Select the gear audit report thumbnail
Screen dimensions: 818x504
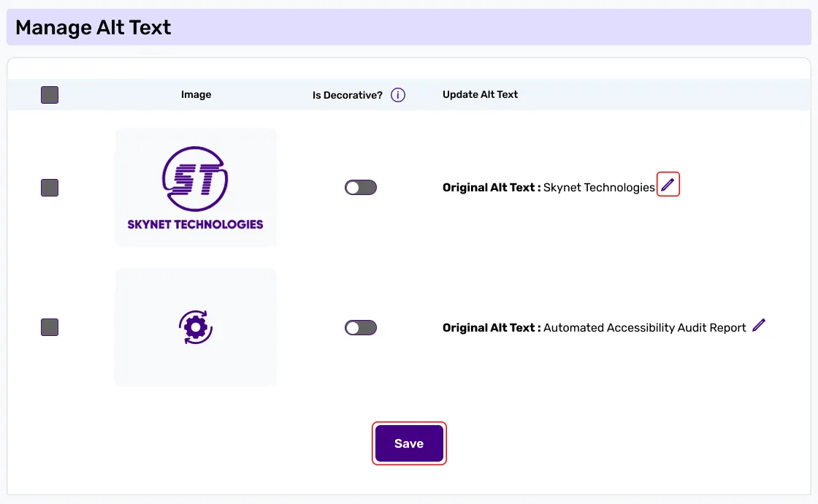[x=196, y=327]
